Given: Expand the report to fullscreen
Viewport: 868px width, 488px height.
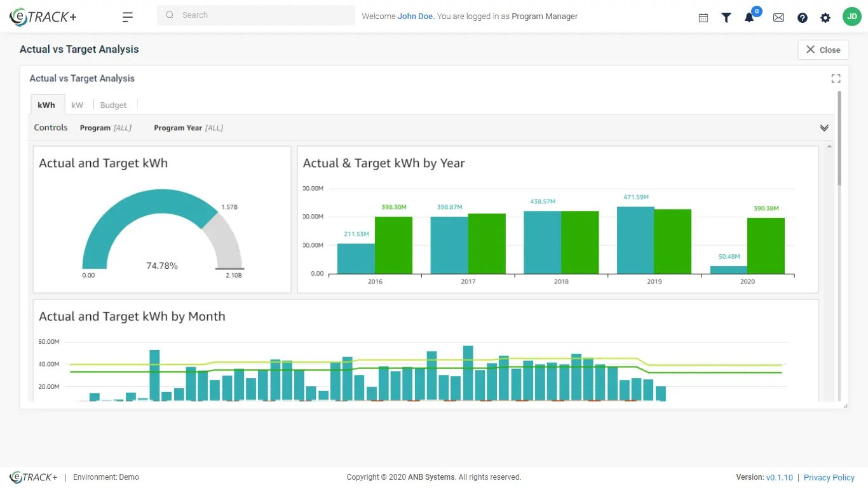Looking at the screenshot, I should click(x=836, y=78).
